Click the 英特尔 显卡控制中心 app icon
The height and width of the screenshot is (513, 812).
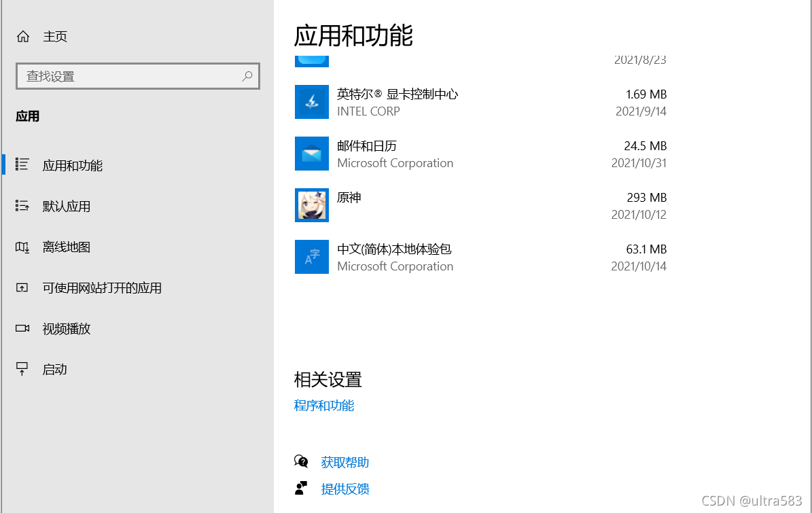tap(312, 102)
